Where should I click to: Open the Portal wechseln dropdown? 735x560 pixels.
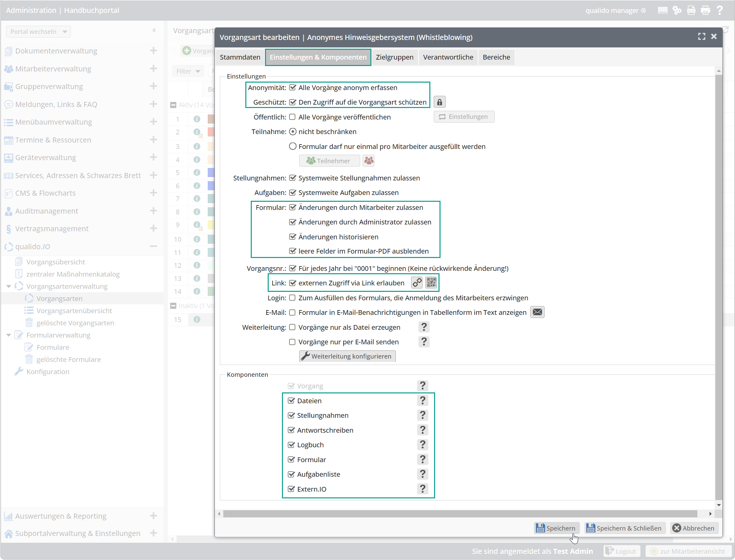tap(38, 31)
